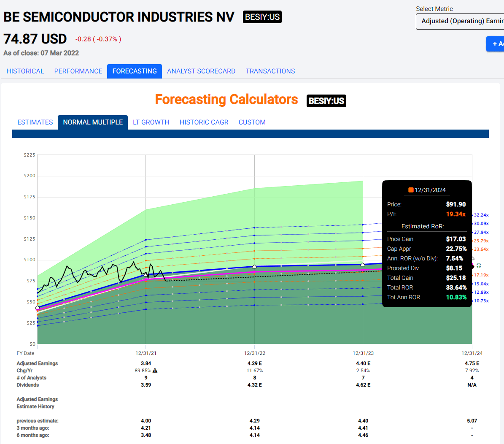Select the 27.94x multiple line label
The image size is (504, 444).
point(481,232)
